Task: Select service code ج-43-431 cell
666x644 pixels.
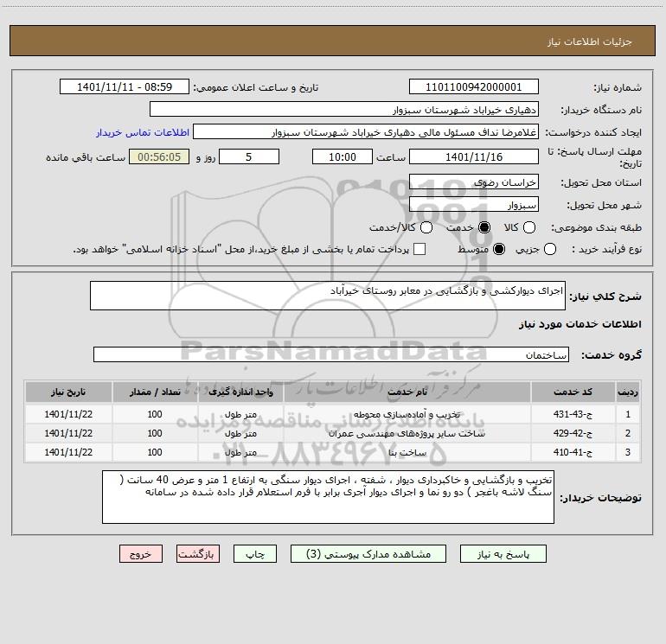Action: [x=573, y=414]
